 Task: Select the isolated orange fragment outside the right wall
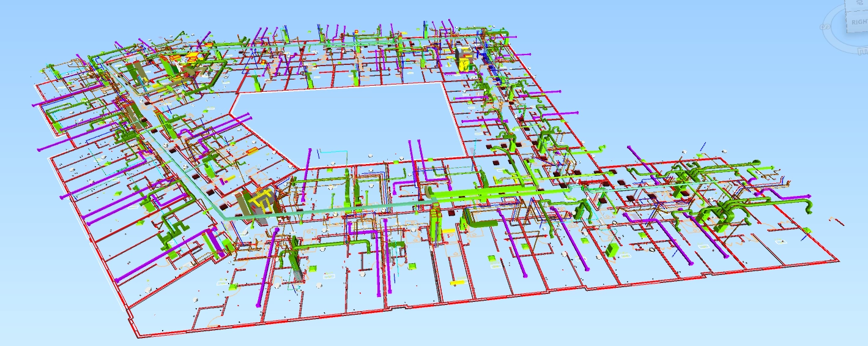click(833, 219)
